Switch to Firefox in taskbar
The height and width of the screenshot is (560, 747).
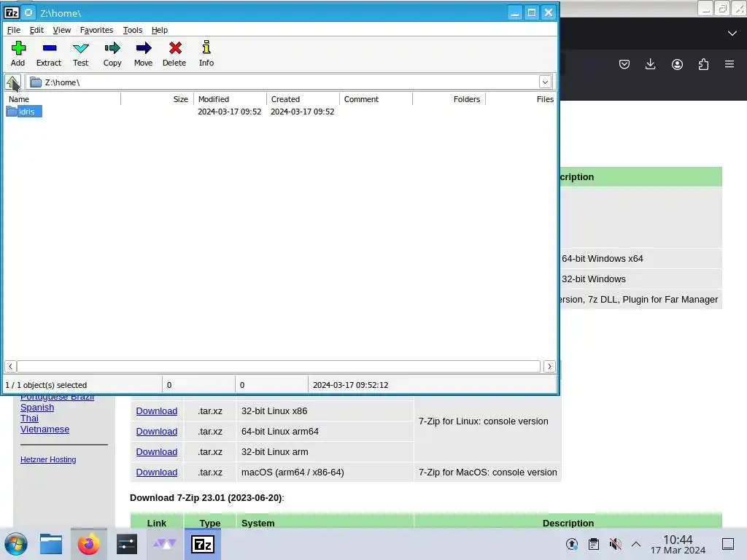coord(88,544)
